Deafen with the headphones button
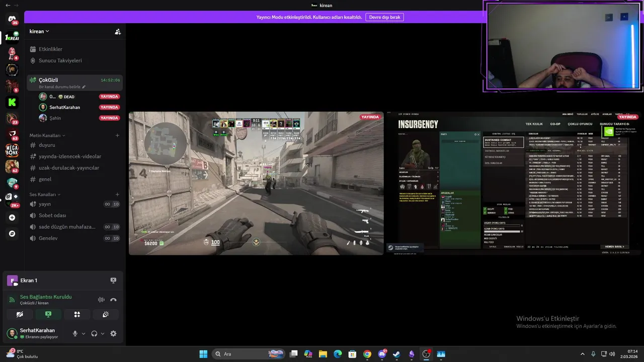 pyautogui.click(x=94, y=333)
